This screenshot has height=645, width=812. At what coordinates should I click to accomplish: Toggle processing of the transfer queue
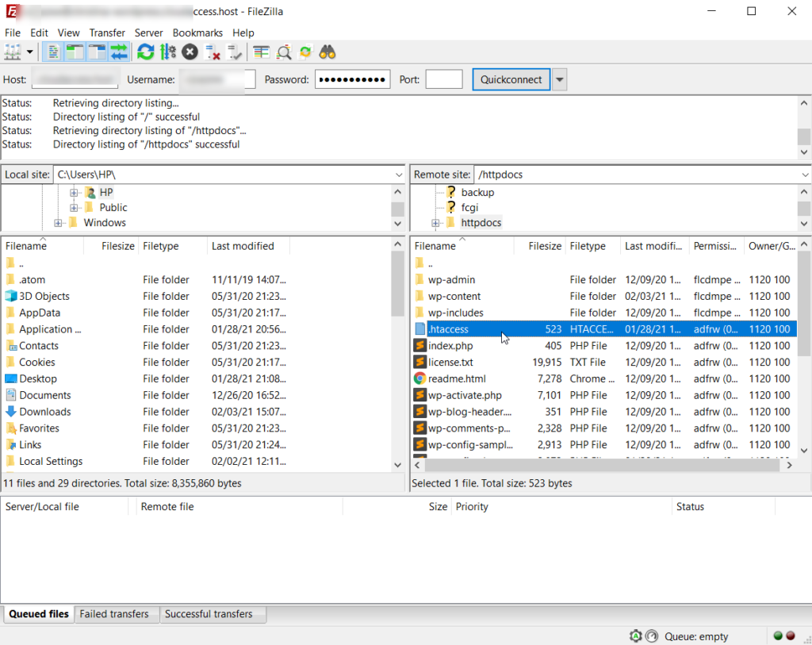coord(168,52)
